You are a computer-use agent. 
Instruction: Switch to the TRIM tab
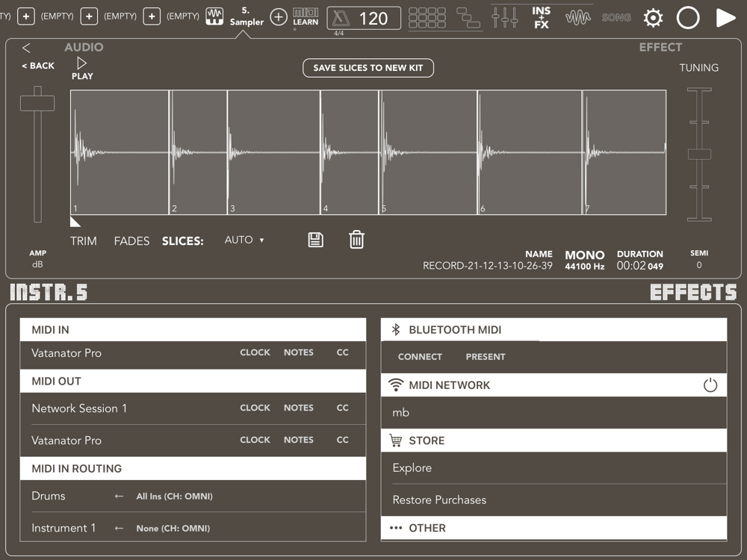point(84,241)
